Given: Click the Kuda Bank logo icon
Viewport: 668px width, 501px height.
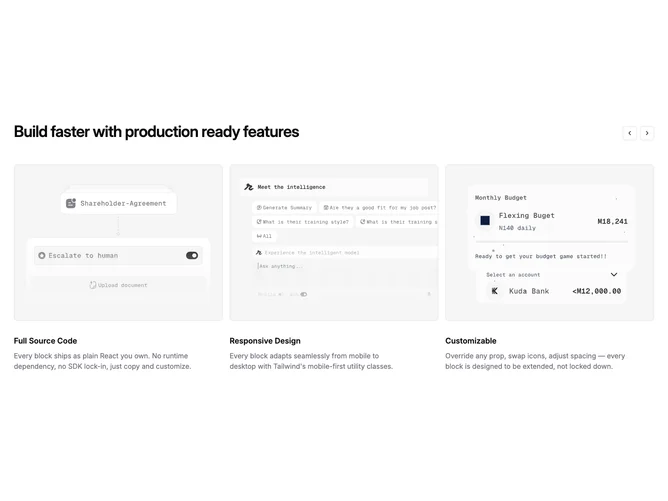Looking at the screenshot, I should tap(495, 291).
